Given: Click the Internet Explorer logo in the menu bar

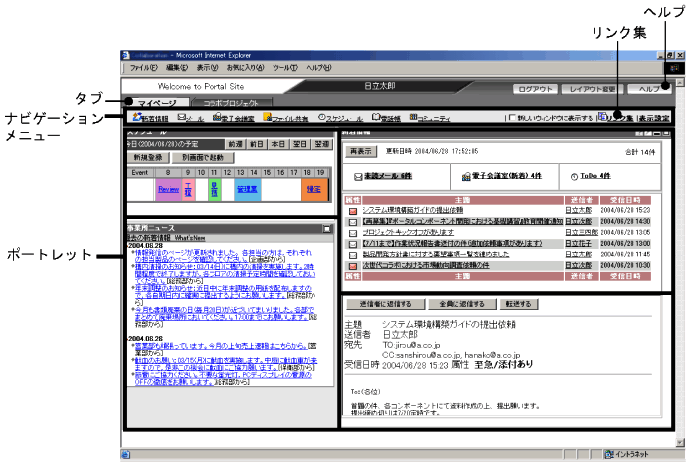Looking at the screenshot, I should pyautogui.click(x=674, y=68).
